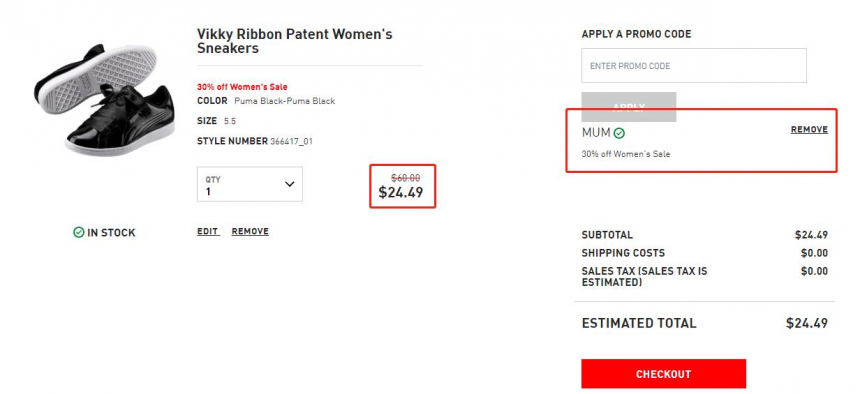The width and height of the screenshot is (860, 394).
Task: Click the Edit link under the product
Action: pyautogui.click(x=208, y=232)
